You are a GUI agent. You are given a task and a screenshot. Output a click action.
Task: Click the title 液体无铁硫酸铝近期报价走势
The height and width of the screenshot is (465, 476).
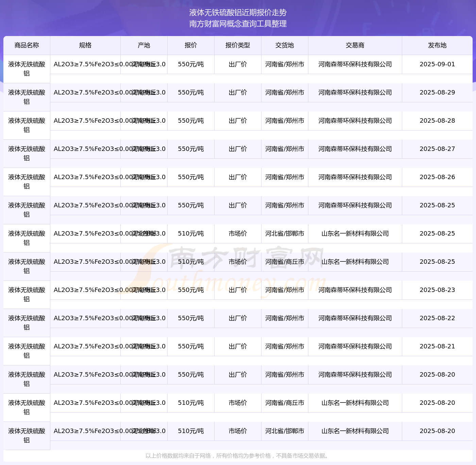point(238,13)
